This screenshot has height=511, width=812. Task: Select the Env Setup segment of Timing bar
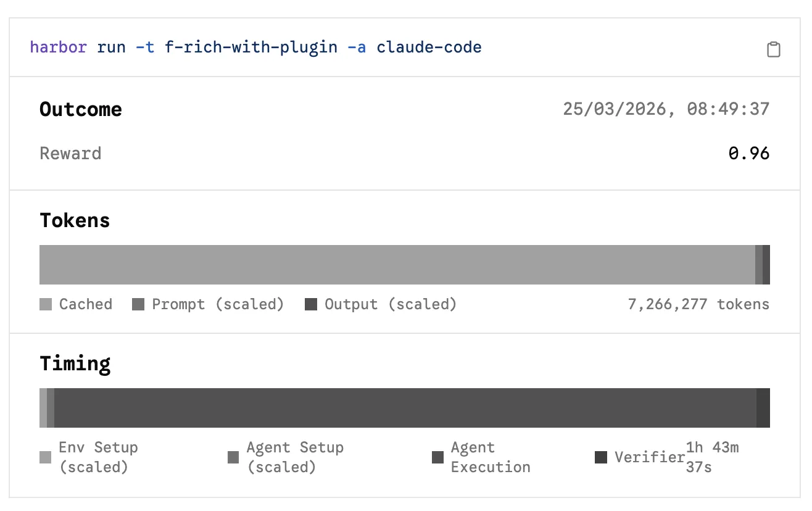click(x=43, y=408)
